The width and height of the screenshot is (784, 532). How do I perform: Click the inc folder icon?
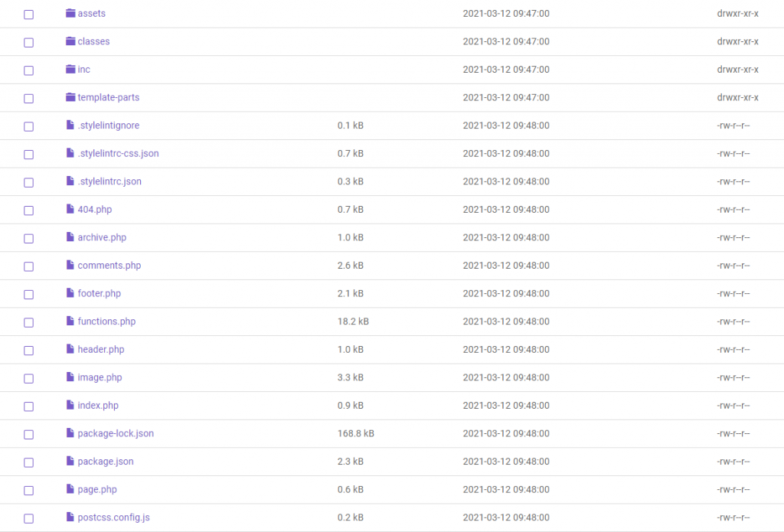coord(71,70)
